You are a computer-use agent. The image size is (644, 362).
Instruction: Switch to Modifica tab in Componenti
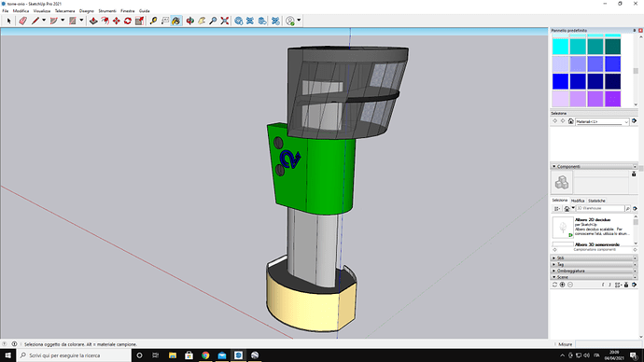point(578,201)
